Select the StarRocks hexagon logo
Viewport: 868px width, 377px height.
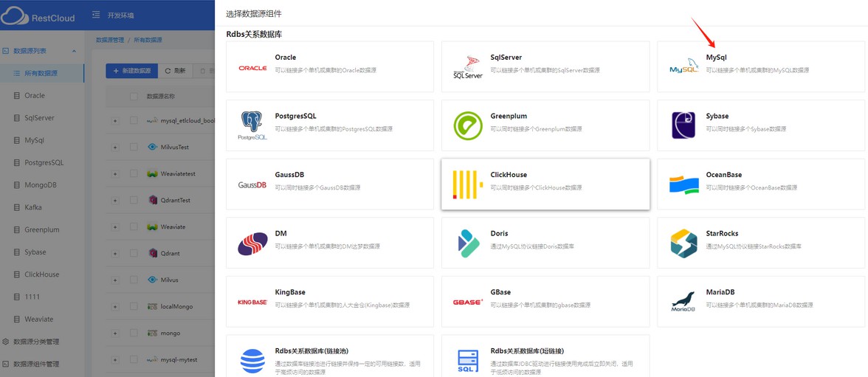pos(683,243)
